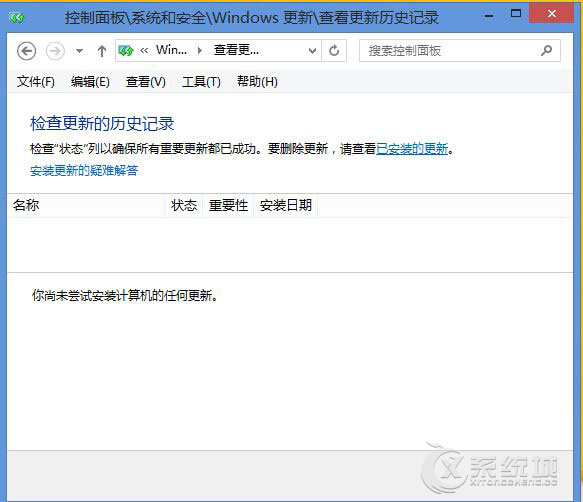Viewport: 583px width, 502px height.
Task: Select the 查看更... breadcrumb segment
Action: (236, 50)
